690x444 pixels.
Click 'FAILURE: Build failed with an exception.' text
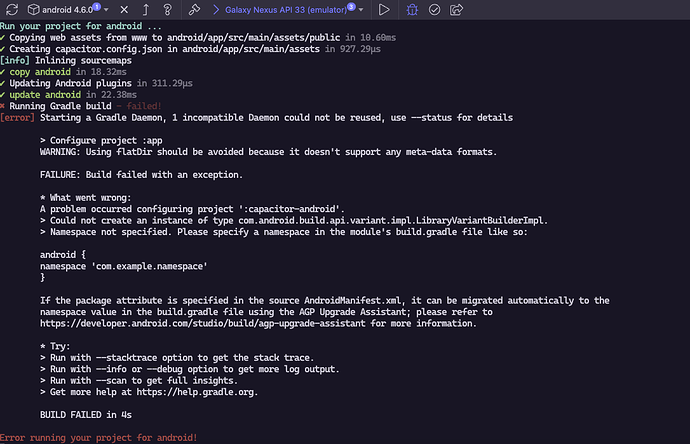pos(141,175)
